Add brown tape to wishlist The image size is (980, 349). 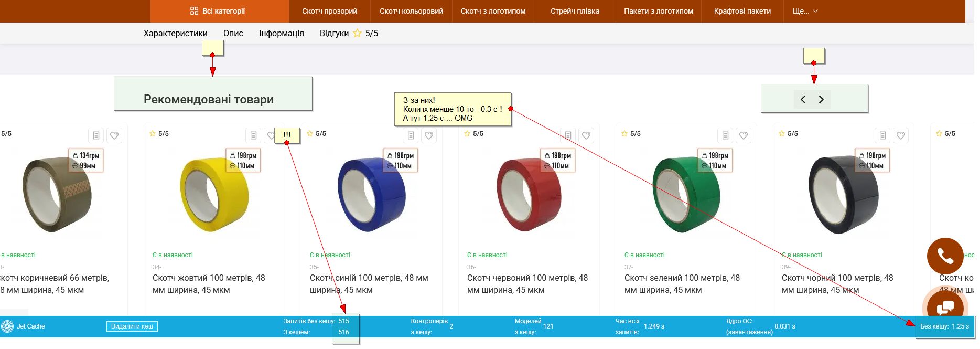click(114, 135)
